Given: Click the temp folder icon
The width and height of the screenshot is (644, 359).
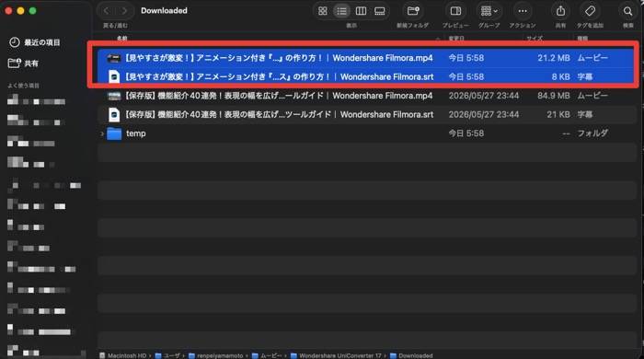Looking at the screenshot, I should pyautogui.click(x=114, y=133).
